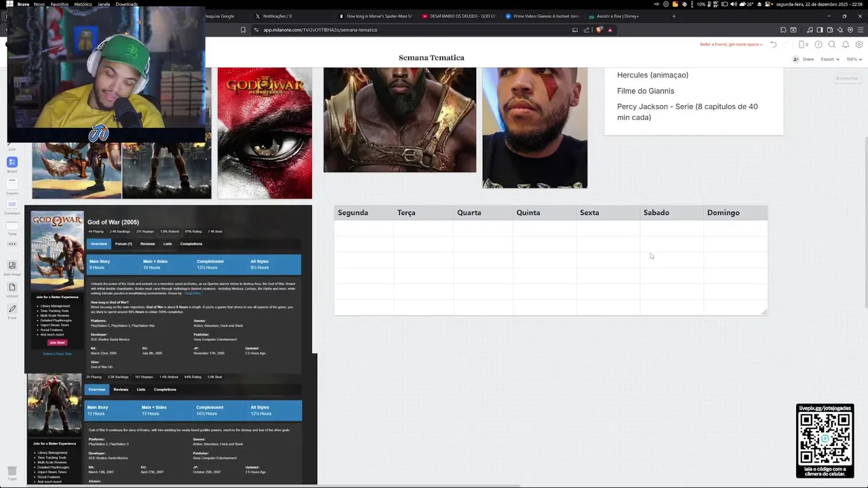The image size is (868, 488).
Task: Open the Janela menu
Action: [104, 4]
